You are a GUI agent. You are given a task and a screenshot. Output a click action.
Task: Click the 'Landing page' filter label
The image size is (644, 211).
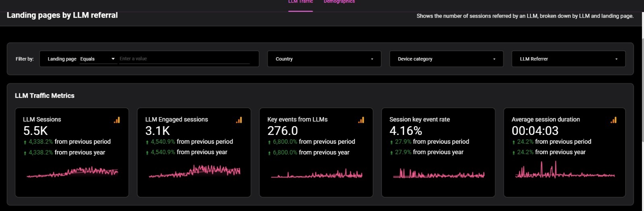click(x=62, y=59)
